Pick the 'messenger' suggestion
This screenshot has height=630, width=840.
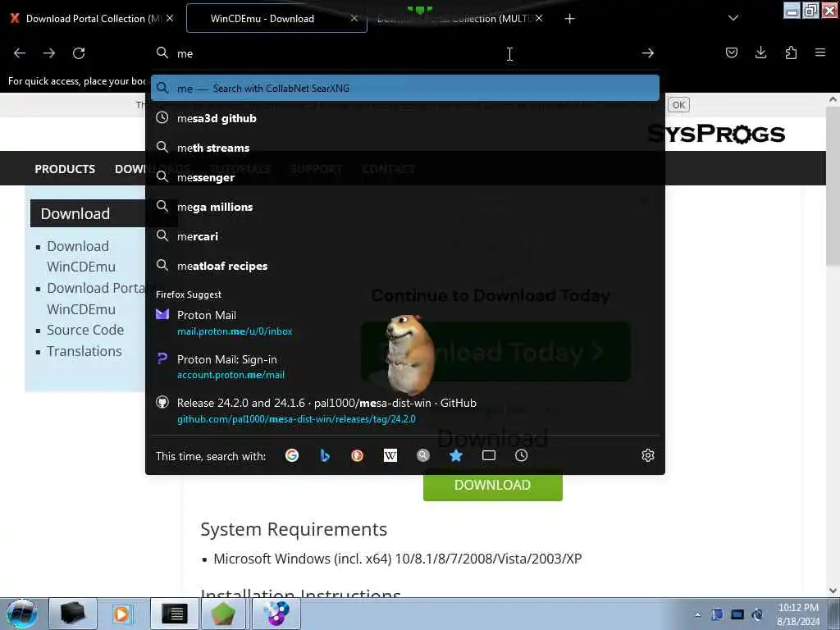click(405, 177)
